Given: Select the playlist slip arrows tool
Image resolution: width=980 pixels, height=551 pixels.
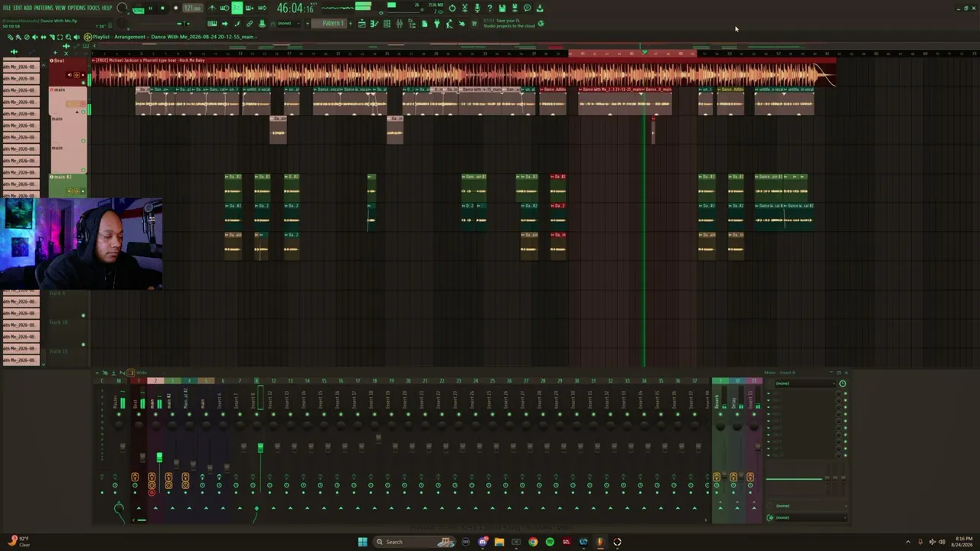Looking at the screenshot, I should (44, 37).
